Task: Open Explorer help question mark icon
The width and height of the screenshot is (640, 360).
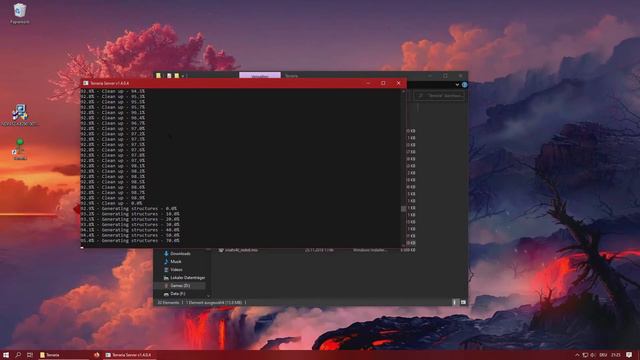Action: pos(464,85)
